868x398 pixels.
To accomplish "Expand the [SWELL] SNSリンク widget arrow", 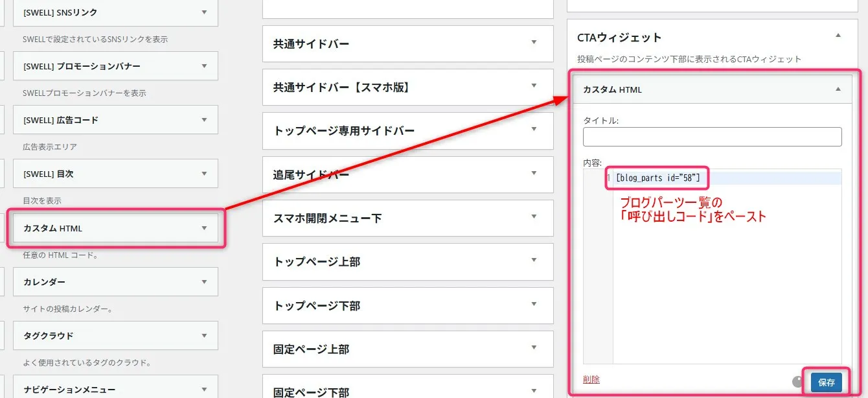I will pyautogui.click(x=204, y=12).
